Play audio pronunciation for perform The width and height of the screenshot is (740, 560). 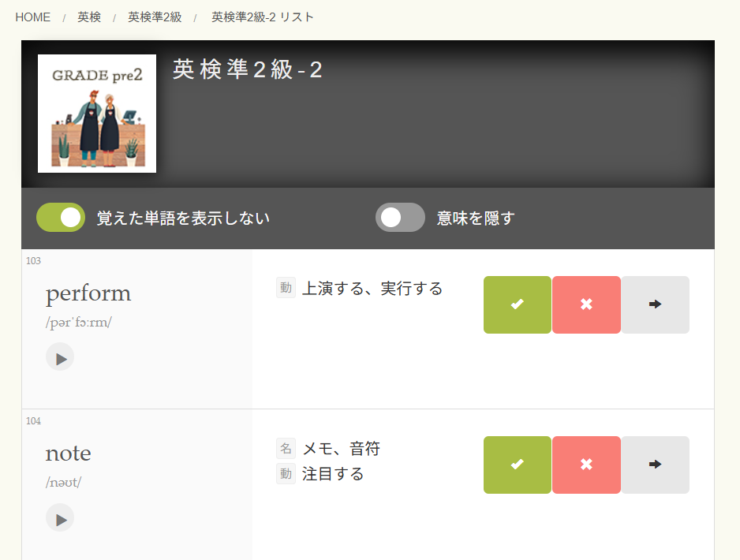[60, 357]
